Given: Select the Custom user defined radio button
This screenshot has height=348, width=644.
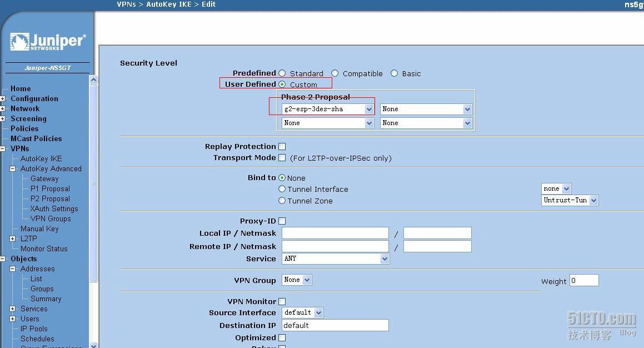Looking at the screenshot, I should coord(282,84).
